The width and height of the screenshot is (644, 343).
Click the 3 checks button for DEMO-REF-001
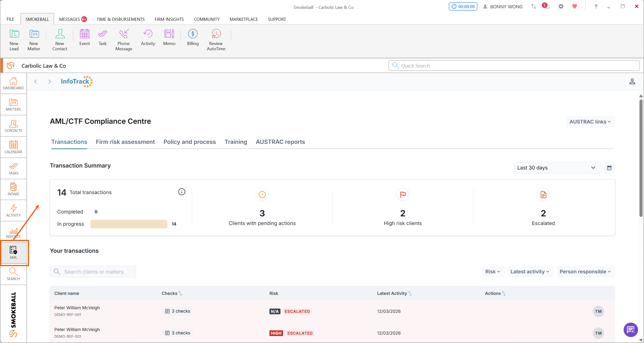pyautogui.click(x=178, y=311)
